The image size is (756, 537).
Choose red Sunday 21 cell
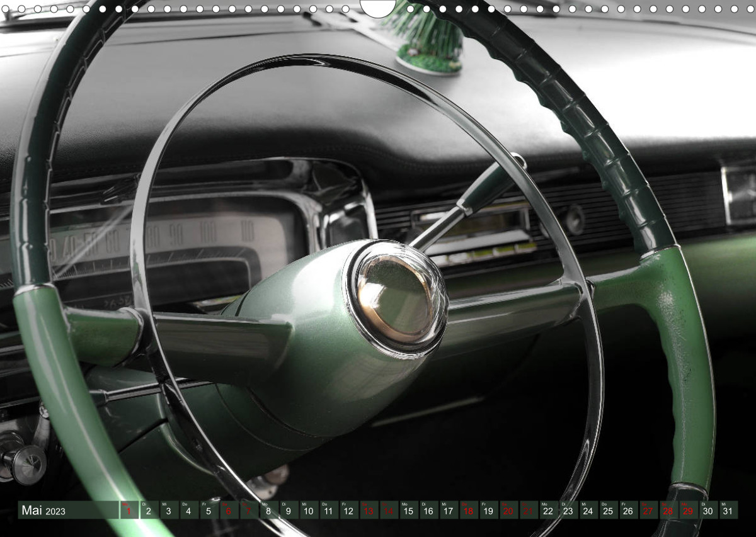click(529, 510)
